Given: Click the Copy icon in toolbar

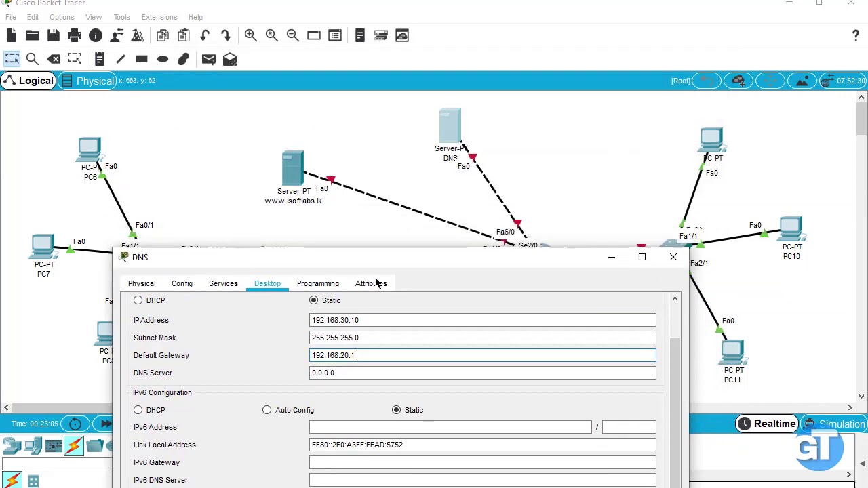Looking at the screenshot, I should click(163, 35).
